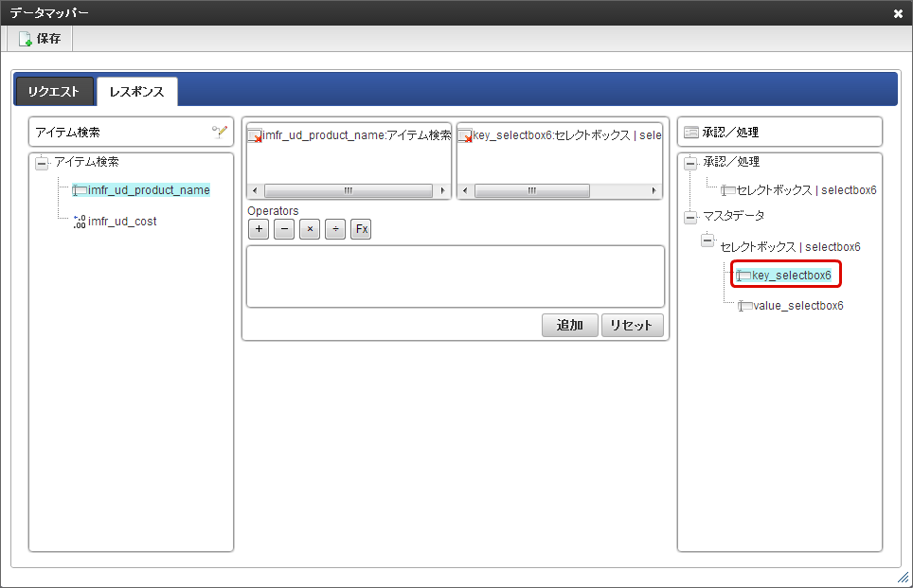Click the 追加 add button
Viewport: 913px width, 588px height.
(570, 325)
